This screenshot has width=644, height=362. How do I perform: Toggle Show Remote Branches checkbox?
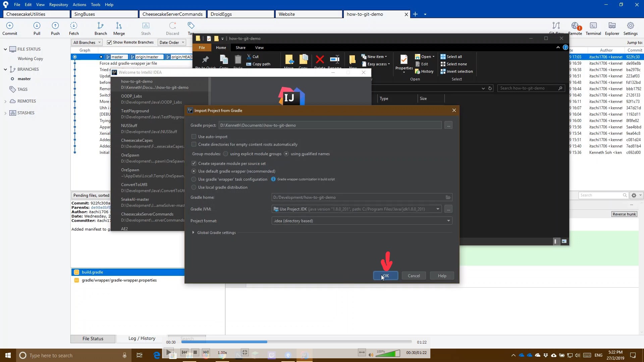pyautogui.click(x=109, y=42)
